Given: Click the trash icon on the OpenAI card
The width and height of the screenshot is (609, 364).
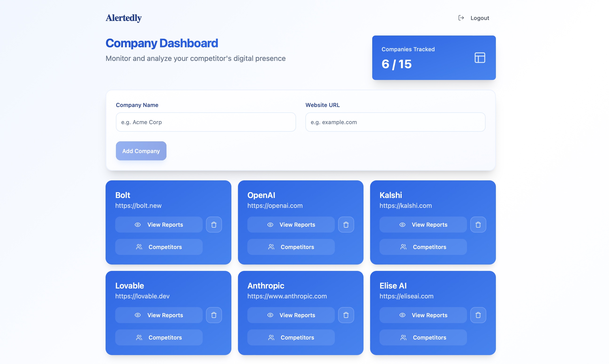Looking at the screenshot, I should pyautogui.click(x=346, y=224).
